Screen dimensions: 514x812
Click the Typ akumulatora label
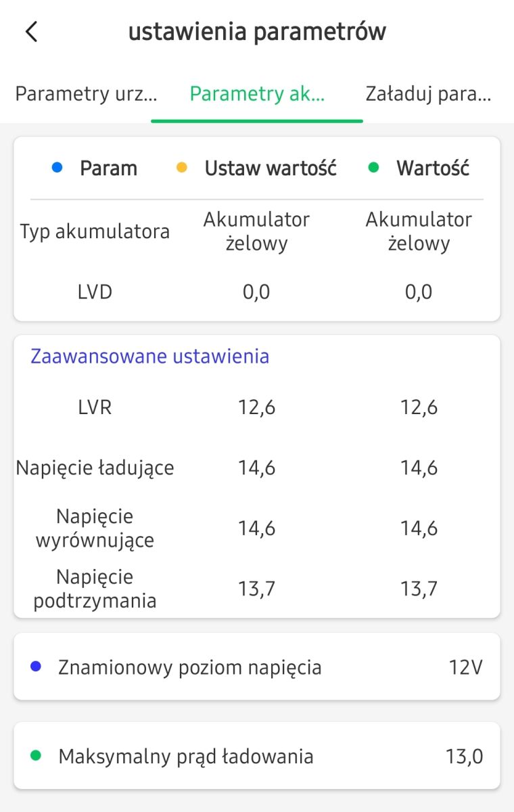click(x=95, y=232)
